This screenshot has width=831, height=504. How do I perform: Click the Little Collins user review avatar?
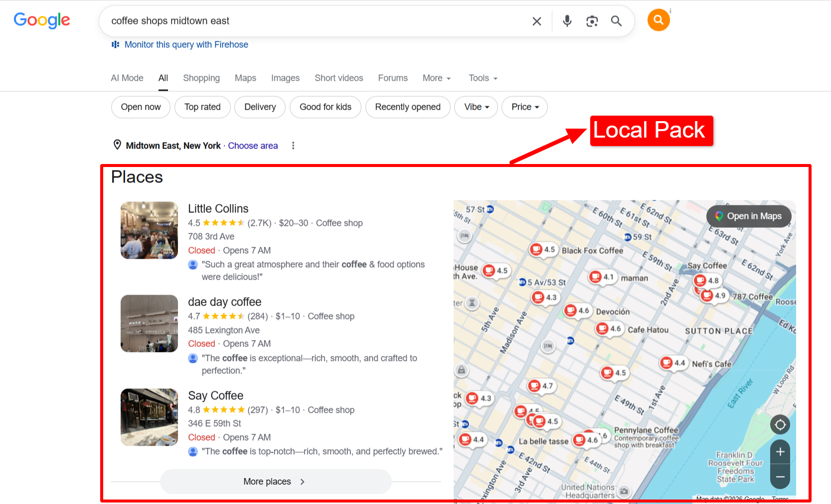point(193,265)
